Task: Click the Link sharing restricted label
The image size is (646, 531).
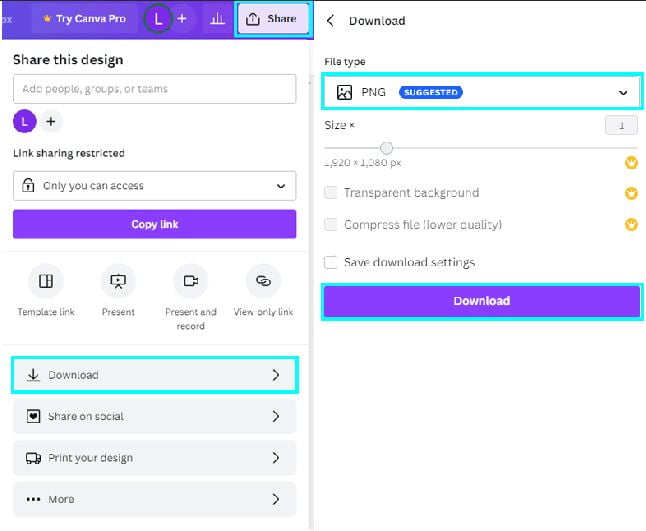Action: tap(69, 153)
